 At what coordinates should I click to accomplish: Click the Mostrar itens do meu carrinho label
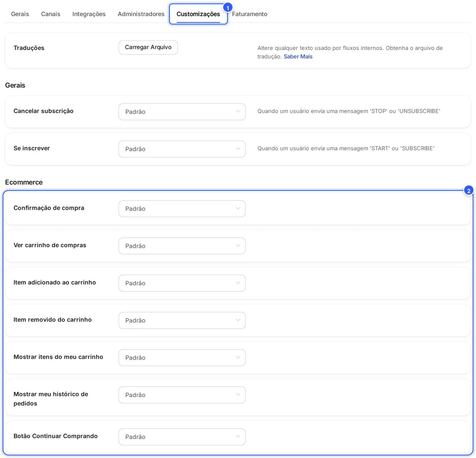pyautogui.click(x=58, y=357)
